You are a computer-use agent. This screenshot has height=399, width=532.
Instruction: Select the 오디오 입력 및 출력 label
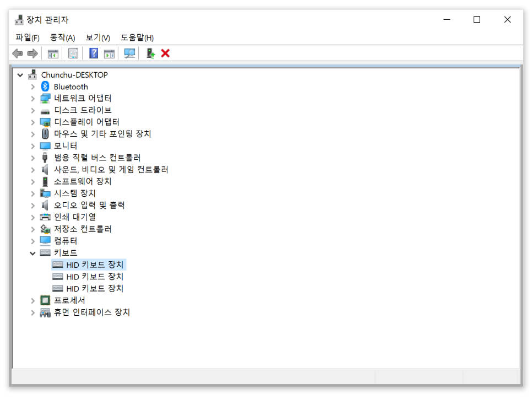click(x=89, y=205)
